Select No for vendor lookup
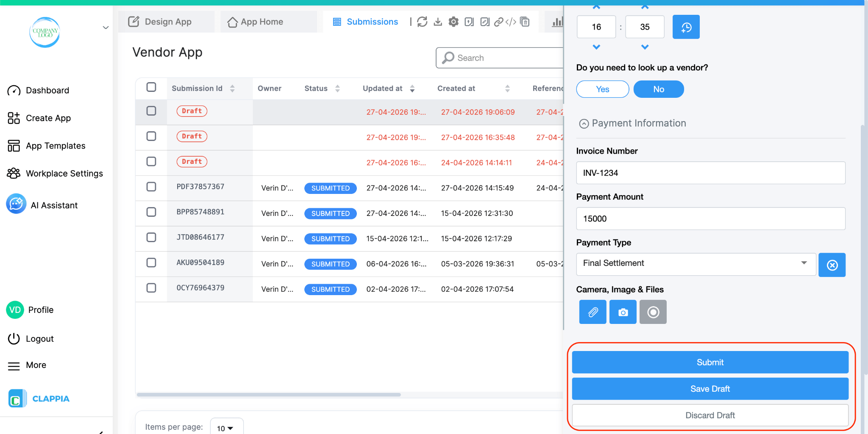Image resolution: width=868 pixels, height=434 pixels. pos(659,89)
